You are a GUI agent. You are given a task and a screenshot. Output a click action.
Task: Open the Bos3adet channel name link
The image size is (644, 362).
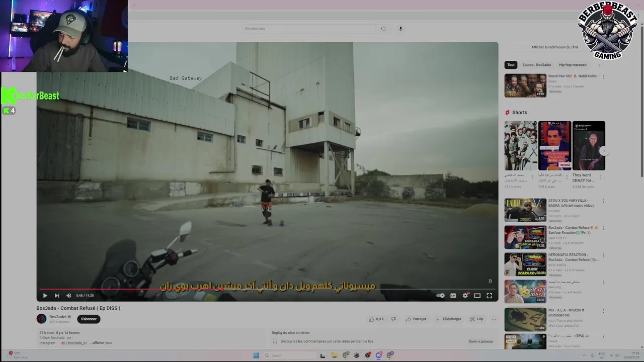(58, 317)
